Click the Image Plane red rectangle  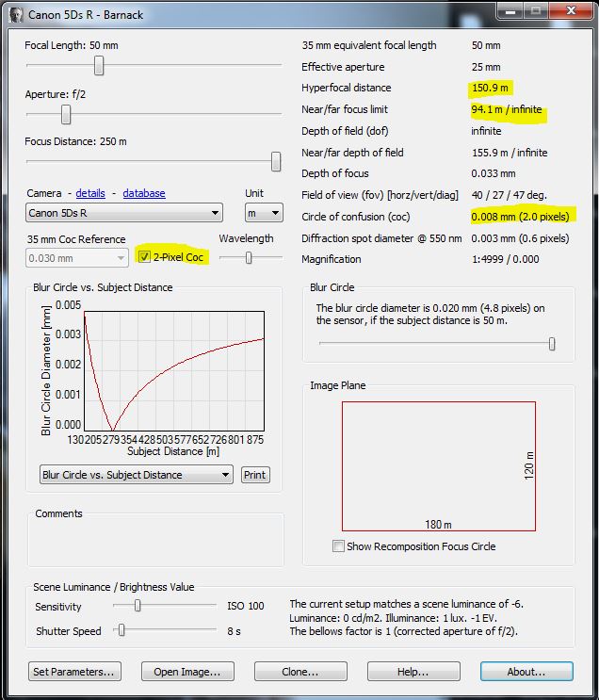pyautogui.click(x=439, y=466)
